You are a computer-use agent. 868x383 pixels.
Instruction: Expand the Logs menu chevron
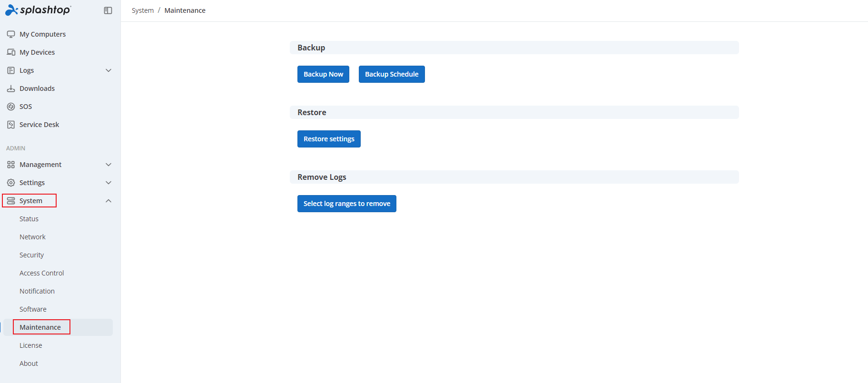[108, 70]
